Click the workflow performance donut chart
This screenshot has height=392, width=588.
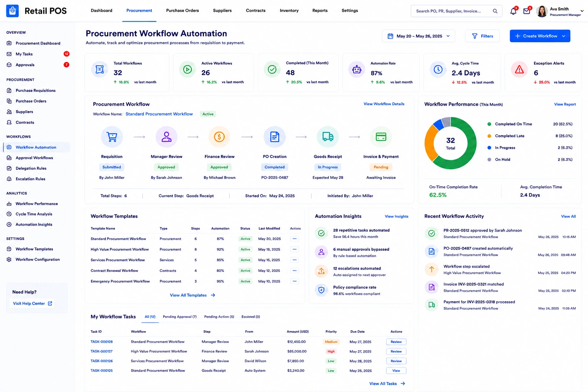pyautogui.click(x=451, y=143)
